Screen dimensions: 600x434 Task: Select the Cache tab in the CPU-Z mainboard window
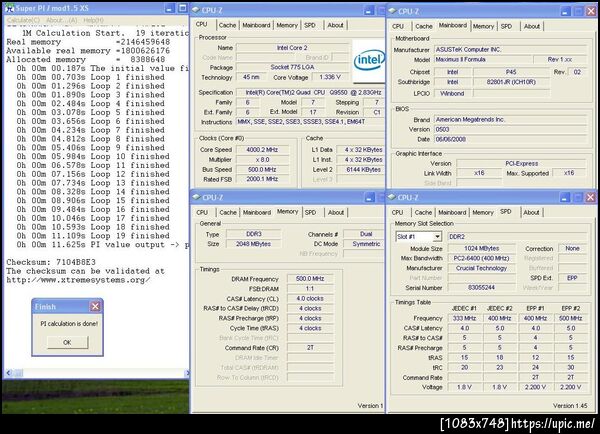click(x=424, y=26)
